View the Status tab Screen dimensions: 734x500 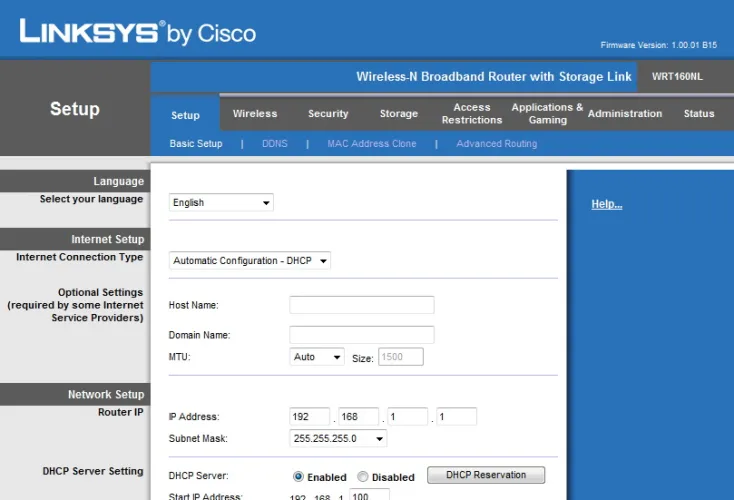699,114
